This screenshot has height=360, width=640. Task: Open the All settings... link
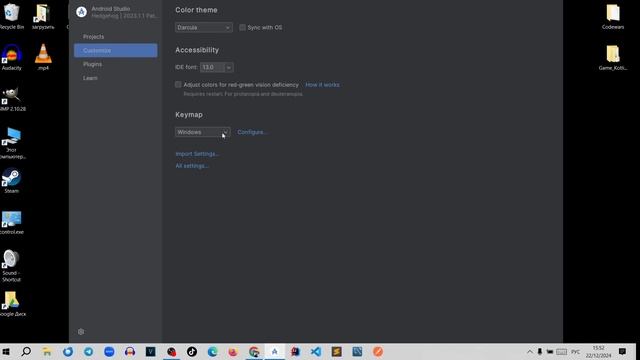pyautogui.click(x=192, y=166)
